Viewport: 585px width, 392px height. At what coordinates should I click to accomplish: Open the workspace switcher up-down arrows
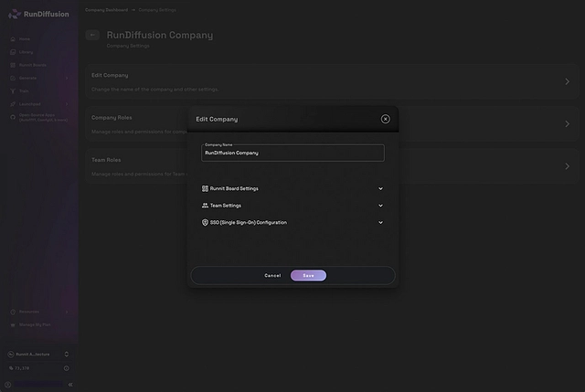(67, 355)
